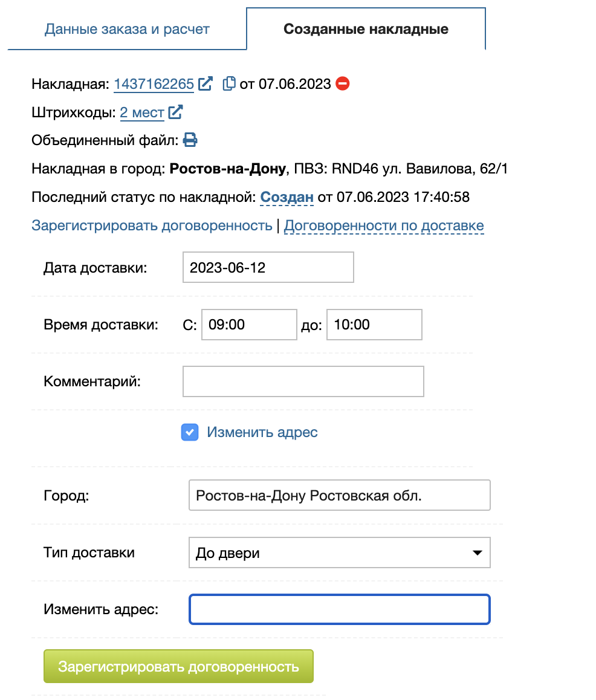Click the Дата доставки date field
Viewport: 596px width, 700px height.
click(x=268, y=268)
